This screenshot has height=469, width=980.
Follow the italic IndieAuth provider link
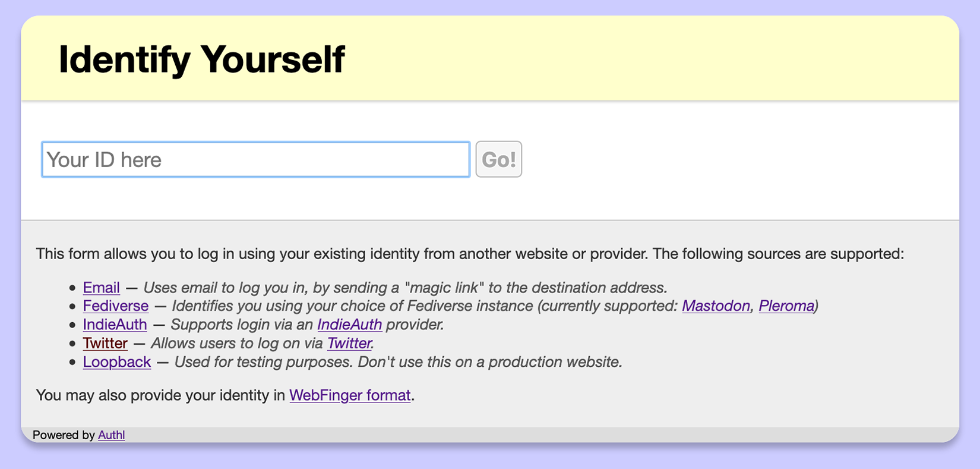coord(350,325)
